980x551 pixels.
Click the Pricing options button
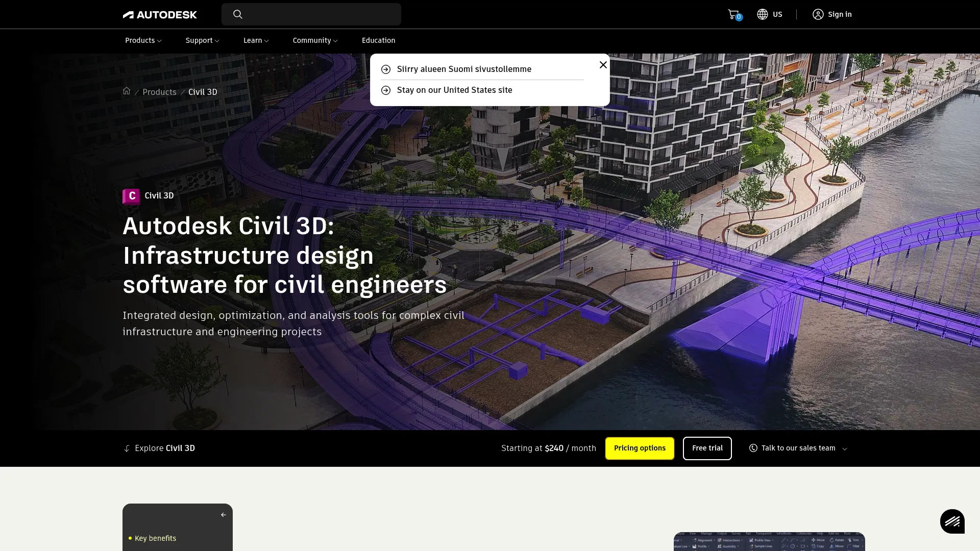[640, 448]
